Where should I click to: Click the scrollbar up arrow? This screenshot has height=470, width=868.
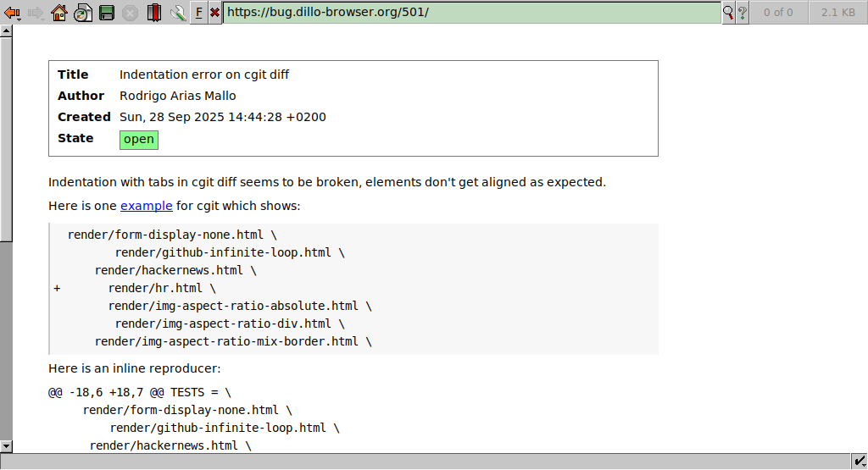click(6, 30)
